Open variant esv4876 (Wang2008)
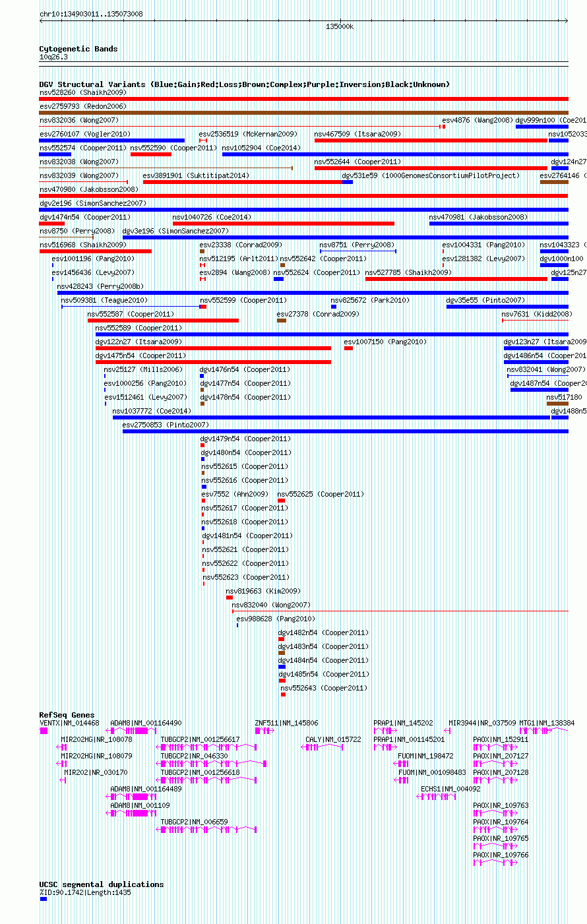 (444, 127)
